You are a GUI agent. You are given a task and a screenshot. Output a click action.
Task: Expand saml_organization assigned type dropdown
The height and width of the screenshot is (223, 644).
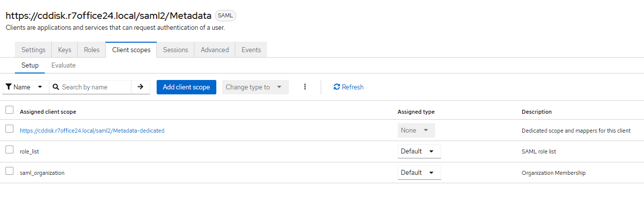tap(419, 172)
